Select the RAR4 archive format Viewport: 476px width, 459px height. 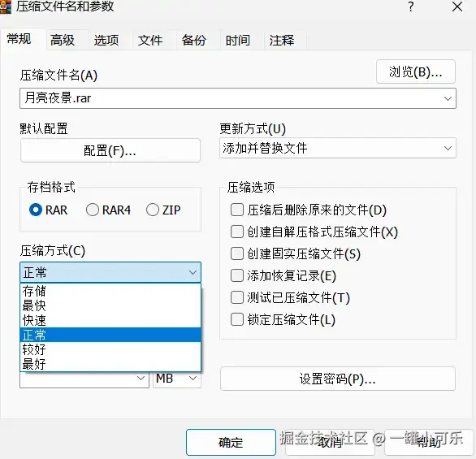(x=93, y=210)
